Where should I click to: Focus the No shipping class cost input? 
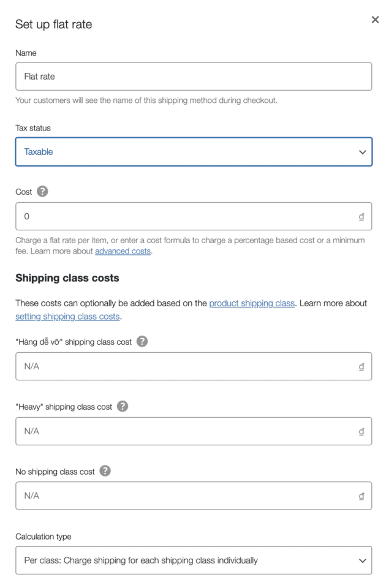184,496
